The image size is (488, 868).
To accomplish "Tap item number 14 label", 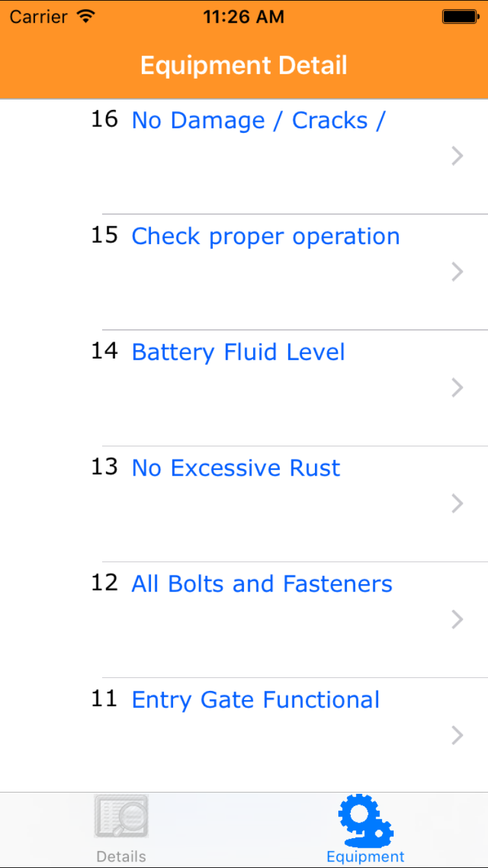I will pos(104,351).
